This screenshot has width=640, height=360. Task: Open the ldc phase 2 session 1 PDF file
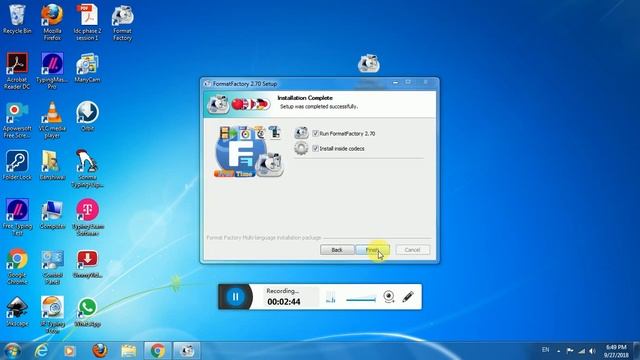(x=87, y=22)
